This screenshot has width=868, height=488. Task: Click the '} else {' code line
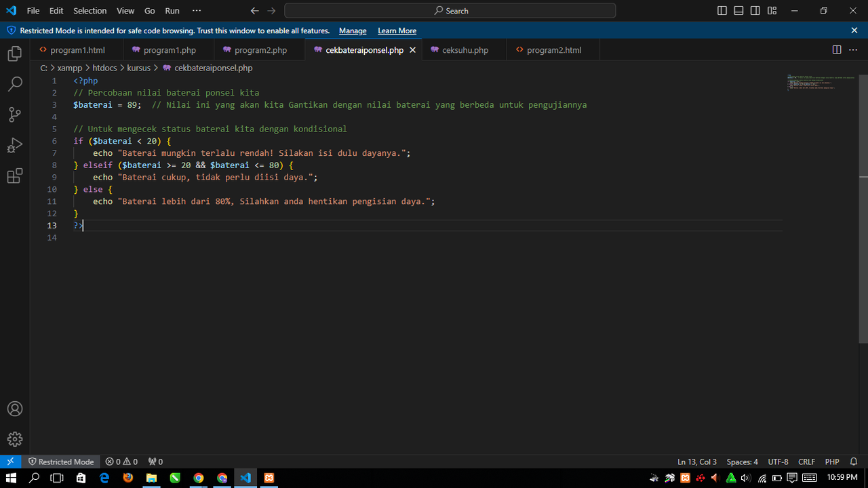[93, 190]
